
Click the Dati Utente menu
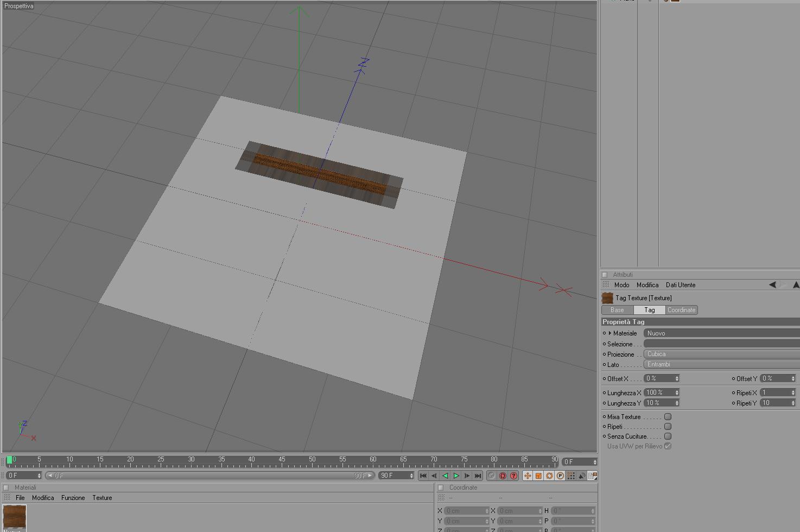tap(681, 285)
